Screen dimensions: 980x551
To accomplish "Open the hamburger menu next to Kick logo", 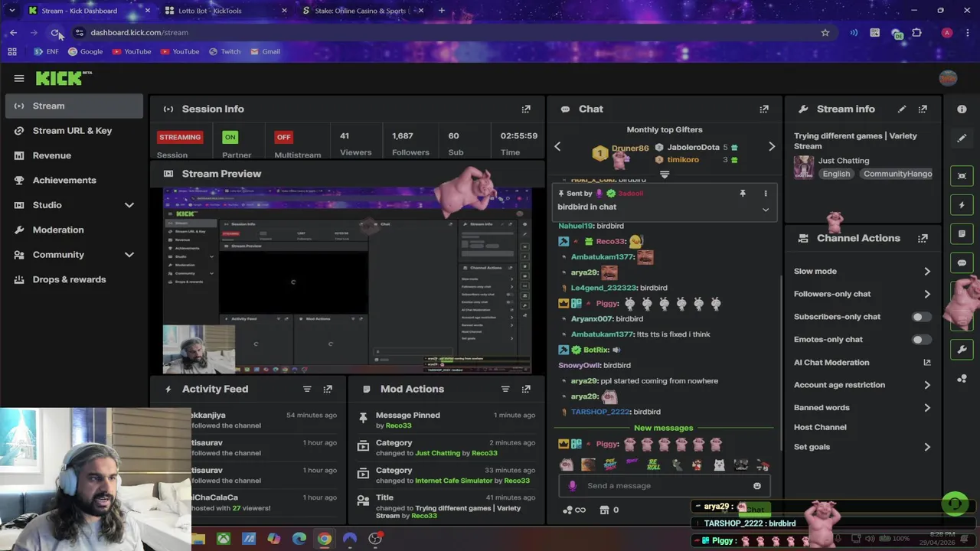I will [x=19, y=78].
